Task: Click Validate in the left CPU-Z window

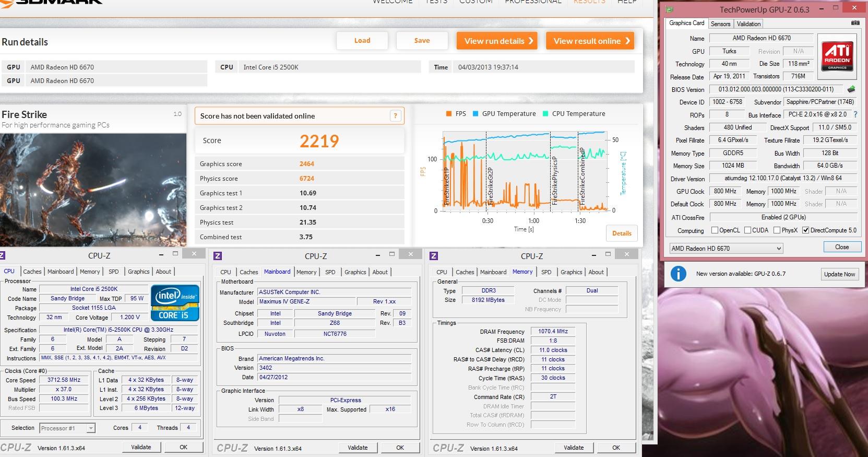Action: [x=141, y=447]
